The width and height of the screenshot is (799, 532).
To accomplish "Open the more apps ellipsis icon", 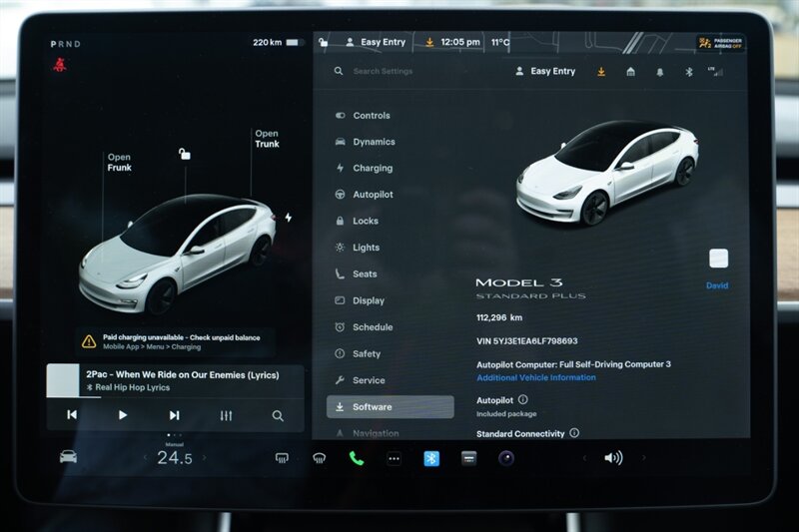I will 394,458.
